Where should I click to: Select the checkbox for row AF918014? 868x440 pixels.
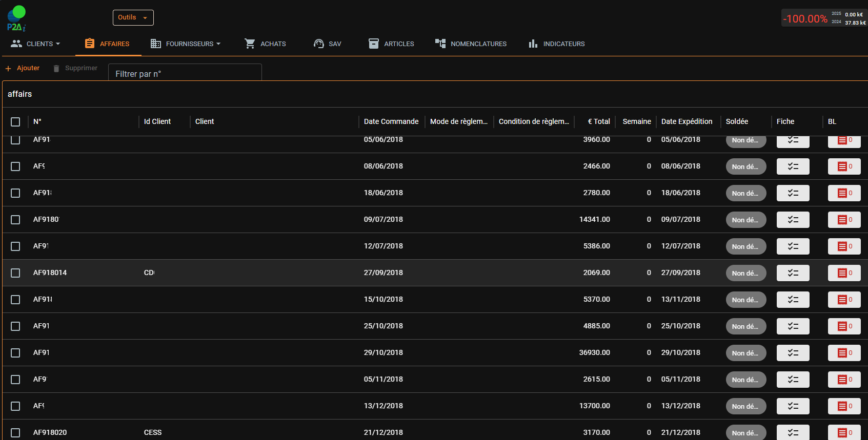point(15,273)
